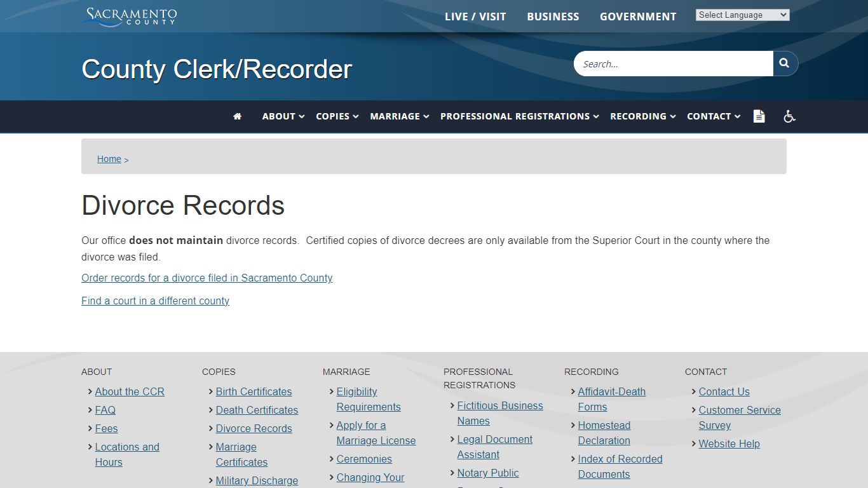This screenshot has height=488, width=868.
Task: Open Eligibility Requirements footer link
Action: coord(369,399)
